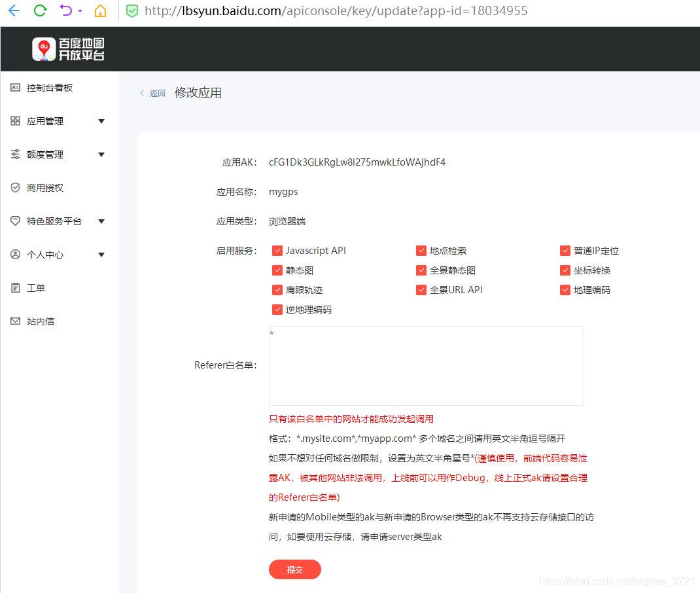Image resolution: width=700 pixels, height=593 pixels.
Task: Toggle 全景URL API checkbox
Action: tap(421, 290)
